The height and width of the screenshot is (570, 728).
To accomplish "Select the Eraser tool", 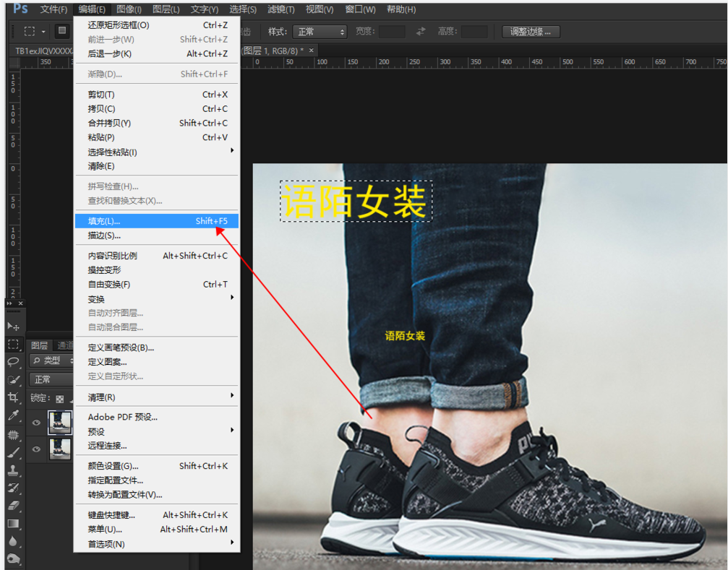I will coord(13,505).
